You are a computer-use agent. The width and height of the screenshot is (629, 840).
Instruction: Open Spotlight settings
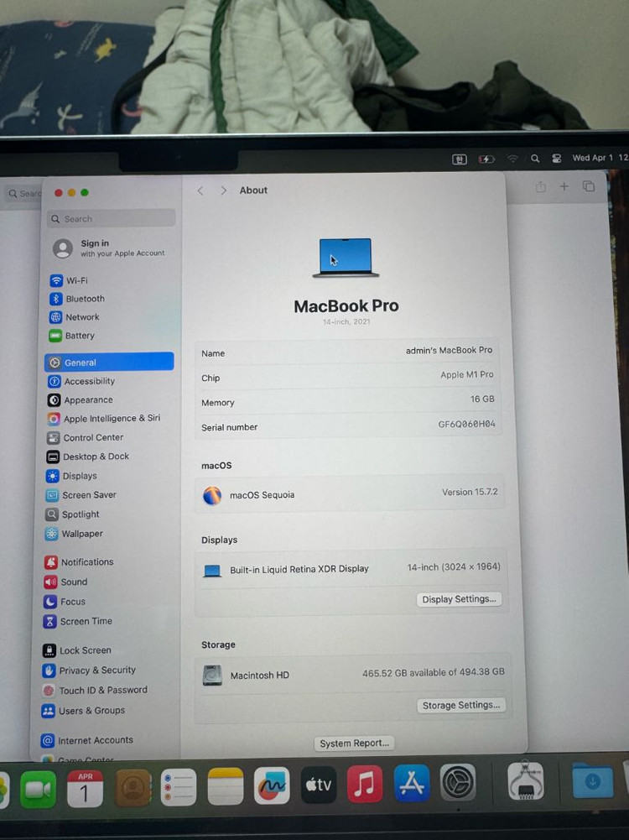[x=73, y=514]
